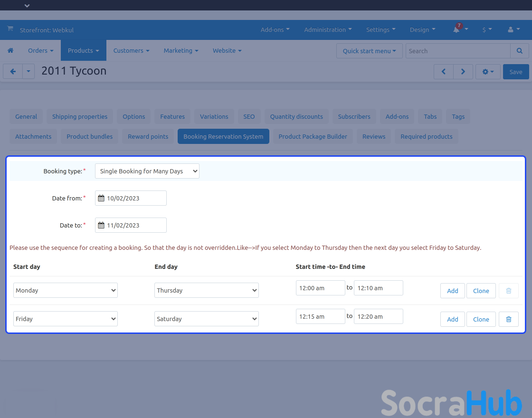Go to next product using right chevron
This screenshot has height=418, width=532.
pyautogui.click(x=463, y=72)
